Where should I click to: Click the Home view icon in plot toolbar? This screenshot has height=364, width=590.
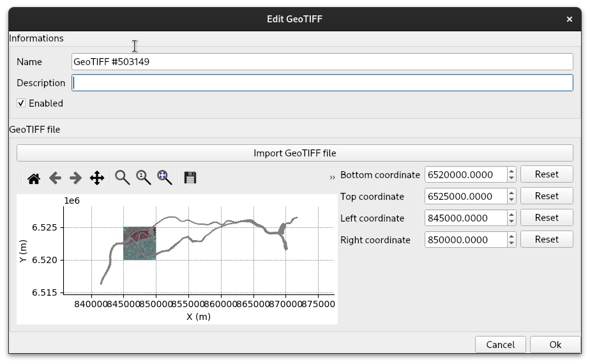click(x=34, y=178)
